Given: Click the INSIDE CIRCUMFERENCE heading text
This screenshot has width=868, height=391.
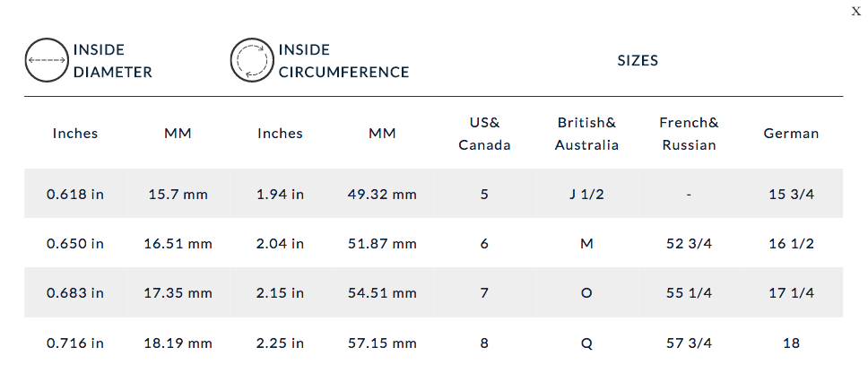Looking at the screenshot, I should tap(343, 61).
